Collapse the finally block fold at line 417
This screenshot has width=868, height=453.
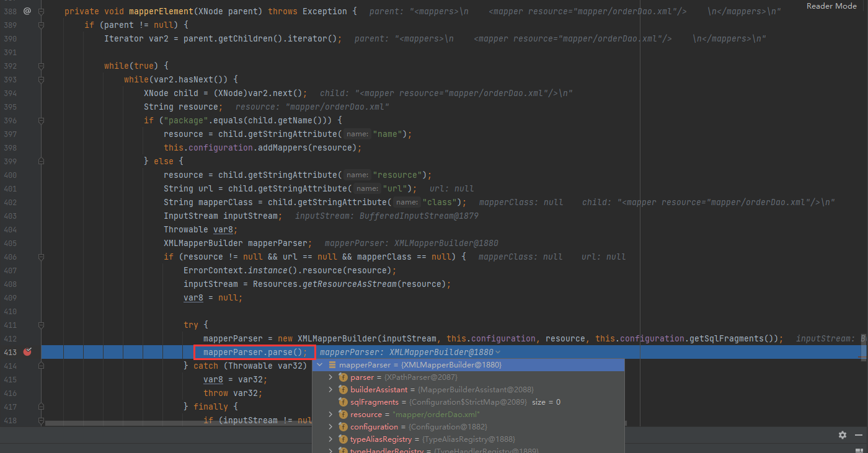(42, 407)
